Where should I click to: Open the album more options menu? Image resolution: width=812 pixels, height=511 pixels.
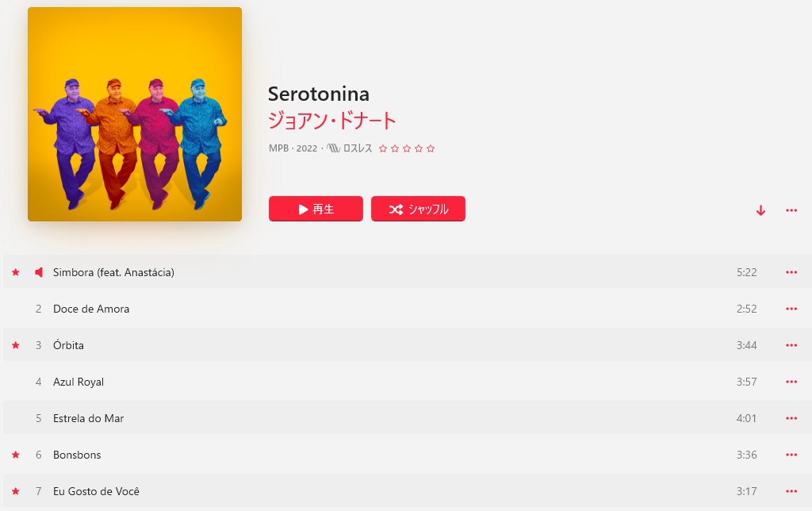click(791, 210)
